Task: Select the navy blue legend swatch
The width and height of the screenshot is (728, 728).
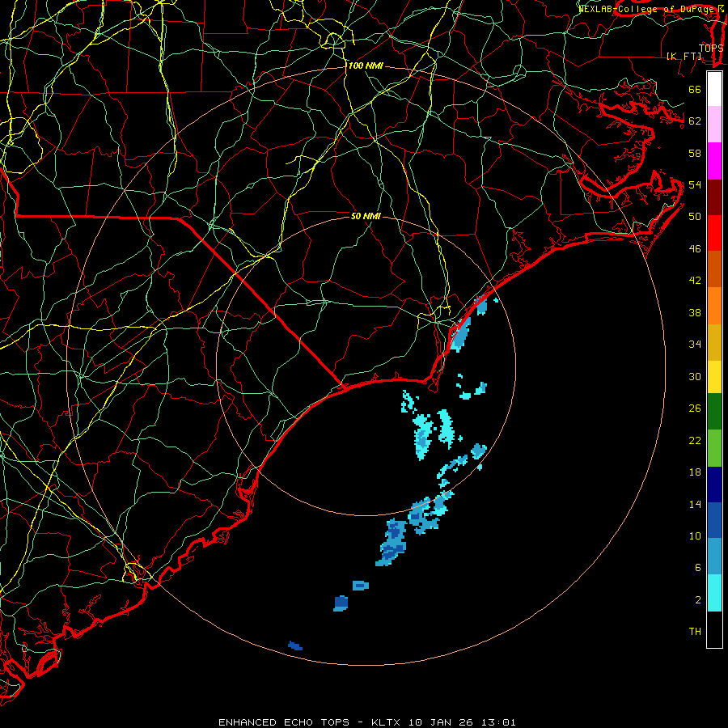Action: point(714,485)
